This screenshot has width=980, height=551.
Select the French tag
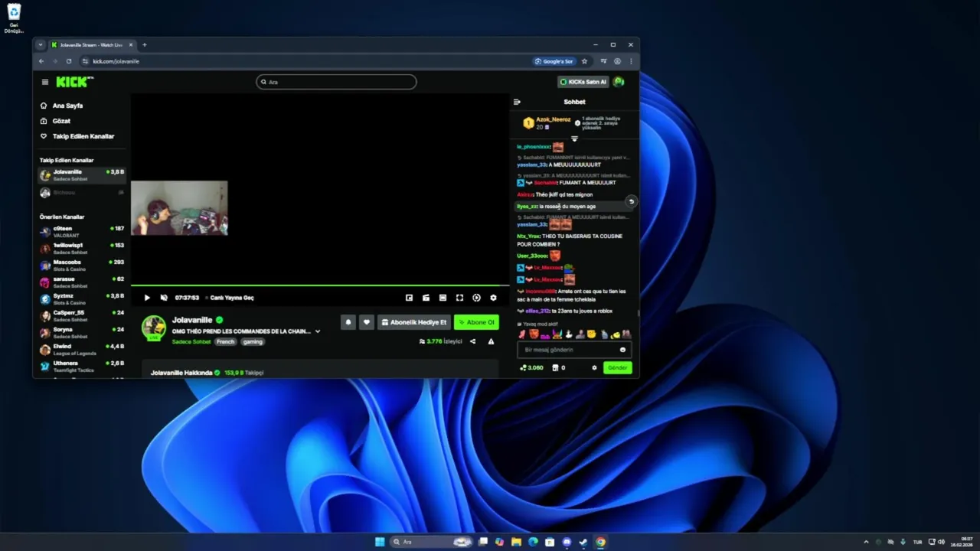coord(225,341)
